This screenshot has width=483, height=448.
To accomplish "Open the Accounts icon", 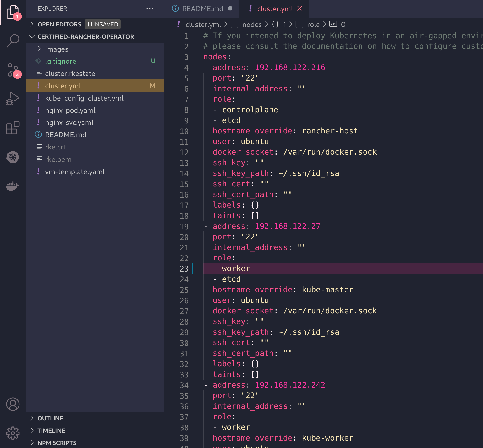I will [x=13, y=404].
